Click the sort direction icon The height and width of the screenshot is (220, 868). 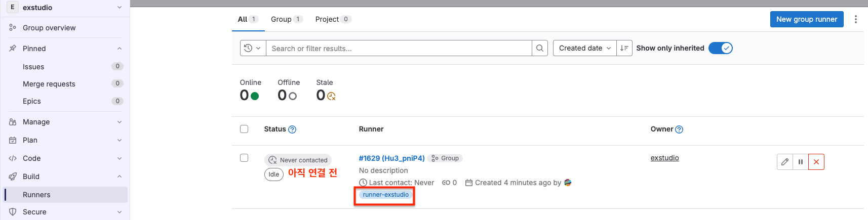(624, 48)
